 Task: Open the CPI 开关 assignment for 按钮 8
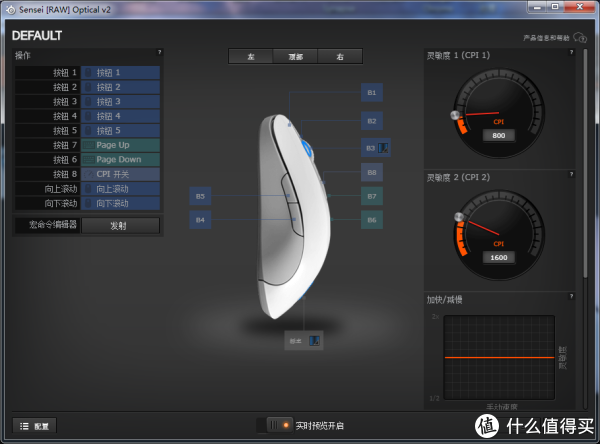pos(120,174)
